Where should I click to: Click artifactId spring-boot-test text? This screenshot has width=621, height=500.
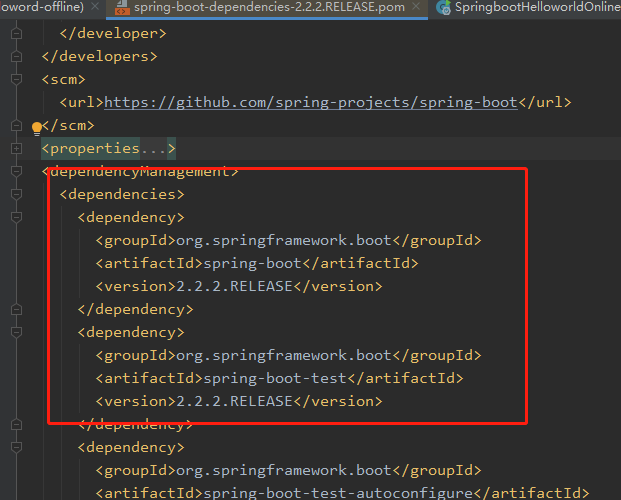pyautogui.click(x=275, y=378)
